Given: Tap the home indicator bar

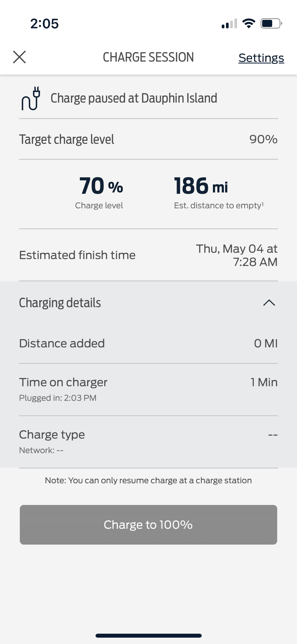Looking at the screenshot, I should pos(148,636).
